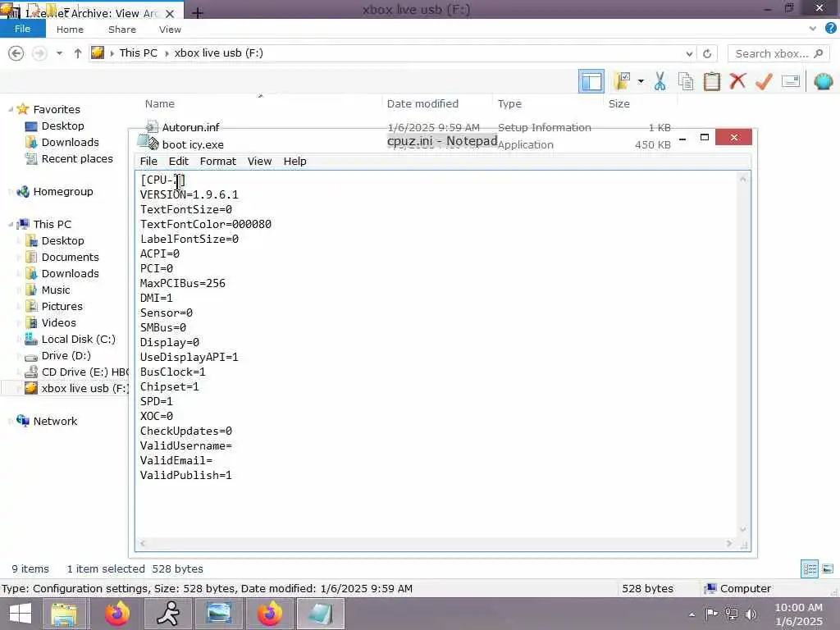
Task: Toggle the navigation pane layout button
Action: (x=591, y=81)
